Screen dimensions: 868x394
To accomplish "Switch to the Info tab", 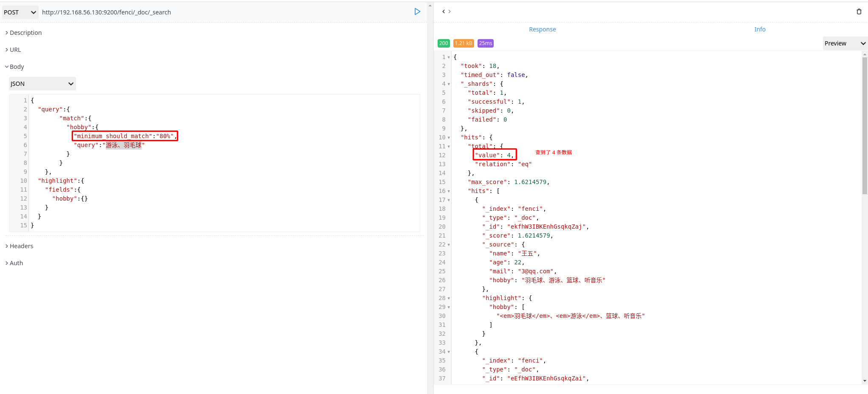I will (x=760, y=29).
